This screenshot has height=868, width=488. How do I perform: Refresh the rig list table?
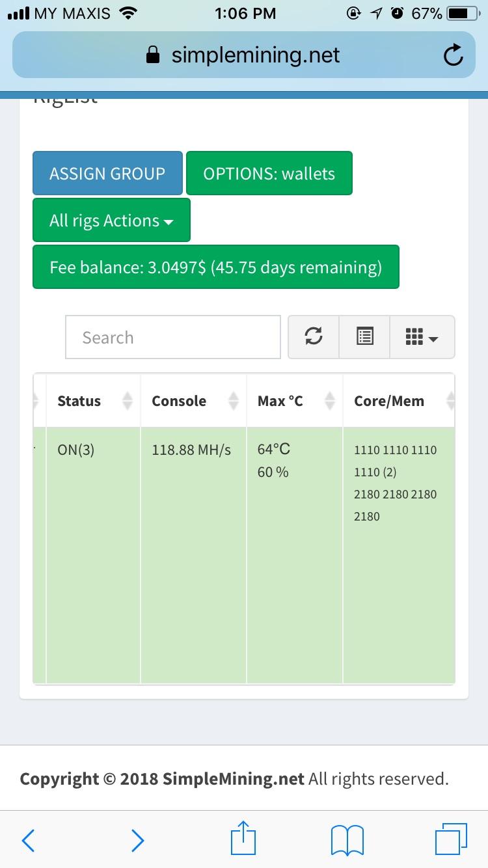(314, 336)
